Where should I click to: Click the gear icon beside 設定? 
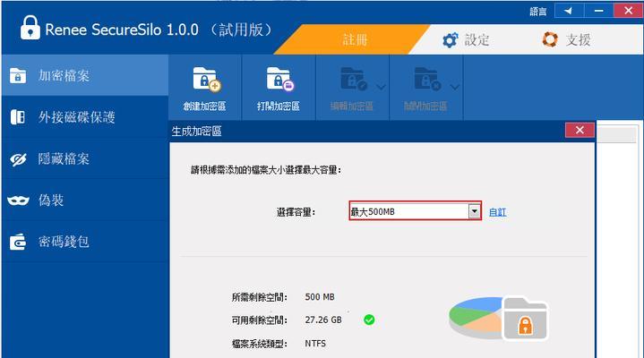click(x=451, y=40)
